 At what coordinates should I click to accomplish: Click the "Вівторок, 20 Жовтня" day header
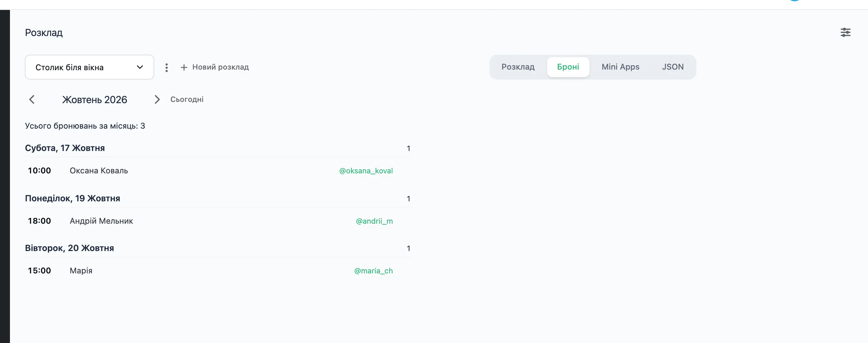click(69, 248)
